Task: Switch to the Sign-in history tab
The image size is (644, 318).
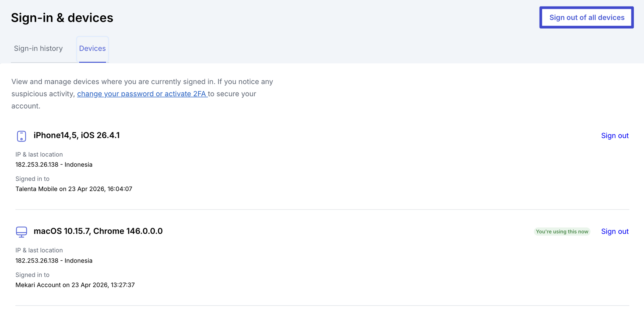Action: [x=38, y=49]
